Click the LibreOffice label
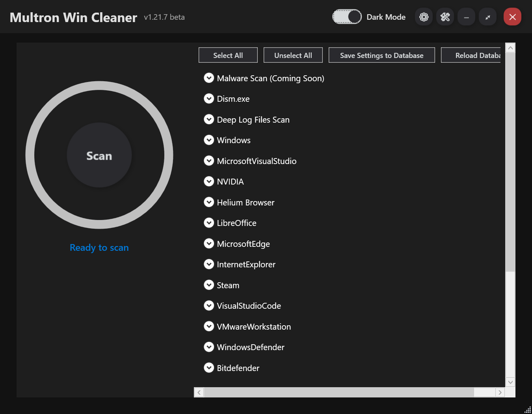Image resolution: width=532 pixels, height=414 pixels. click(x=237, y=223)
